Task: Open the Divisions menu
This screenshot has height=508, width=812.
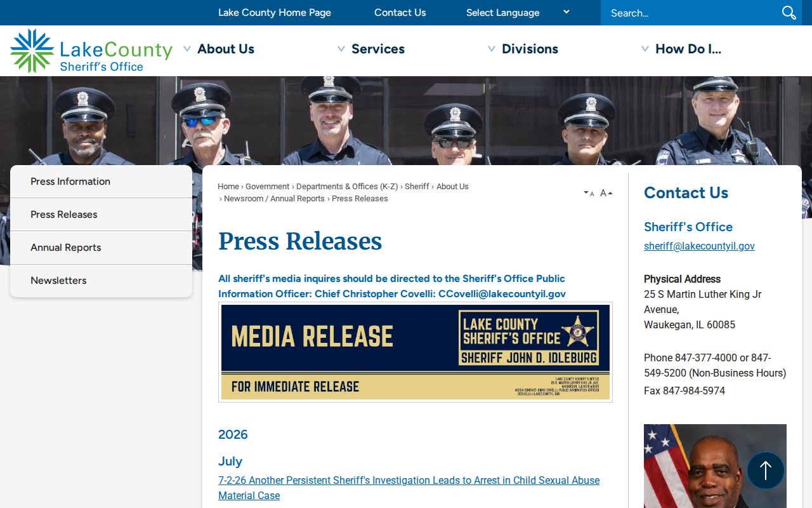Action: click(x=530, y=49)
